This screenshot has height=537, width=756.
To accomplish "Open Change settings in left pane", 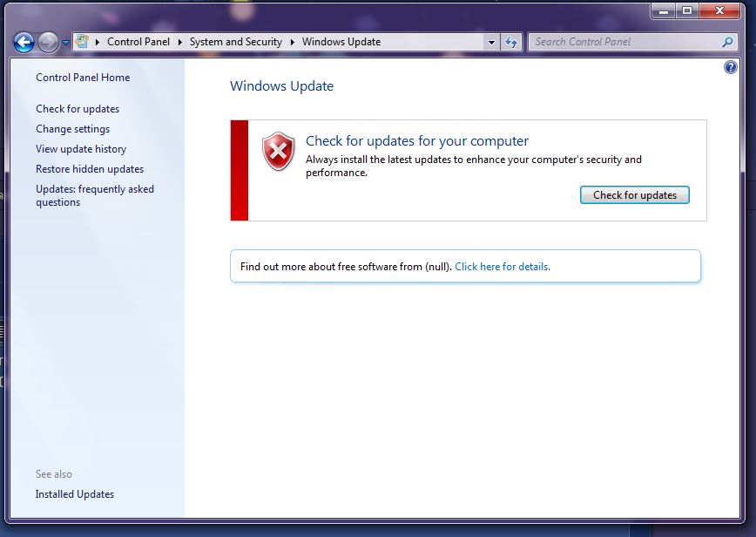I will coord(73,129).
